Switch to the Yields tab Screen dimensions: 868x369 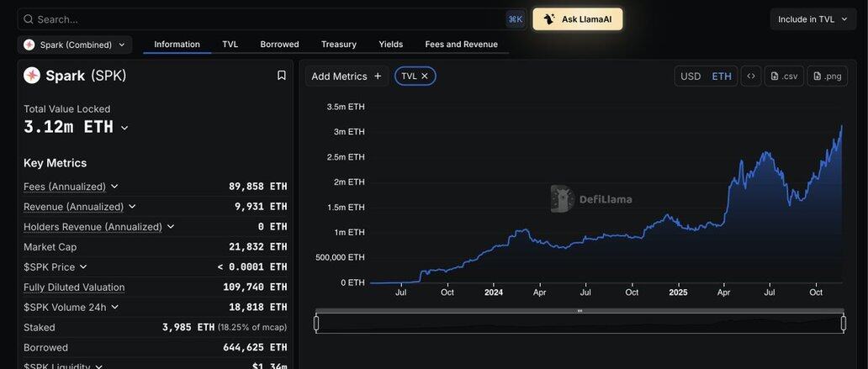(x=390, y=45)
